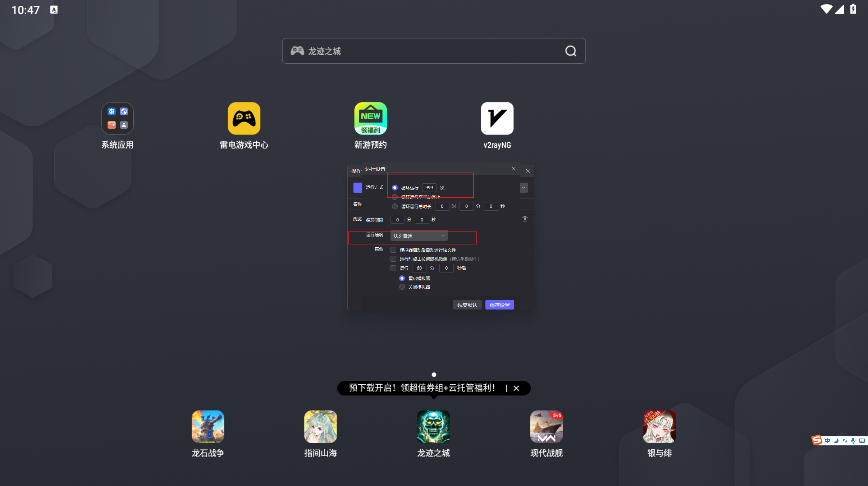Click the Sogou microphone voice input icon
Image resolution: width=868 pixels, height=486 pixels.
(x=853, y=441)
